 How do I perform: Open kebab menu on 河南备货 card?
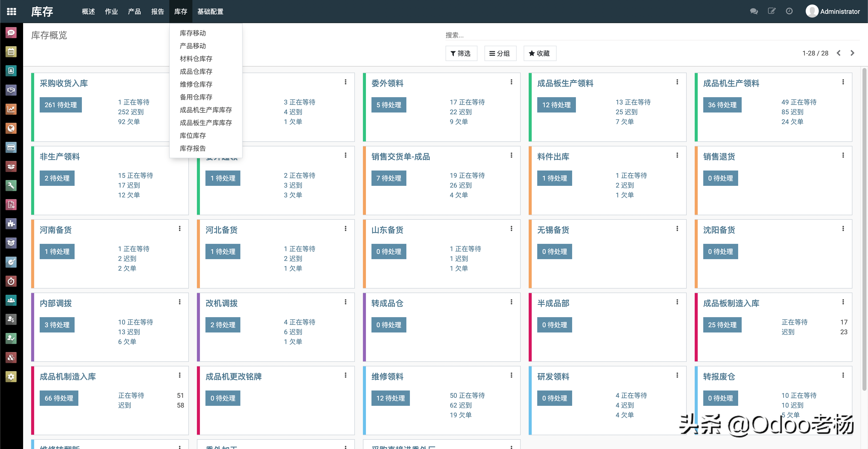(x=180, y=229)
